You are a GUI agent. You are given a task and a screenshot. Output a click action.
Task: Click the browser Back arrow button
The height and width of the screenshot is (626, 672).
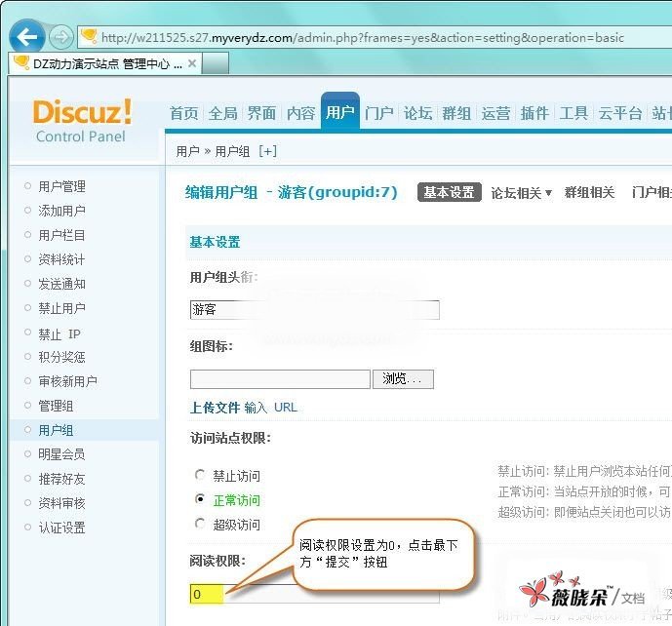(26, 37)
